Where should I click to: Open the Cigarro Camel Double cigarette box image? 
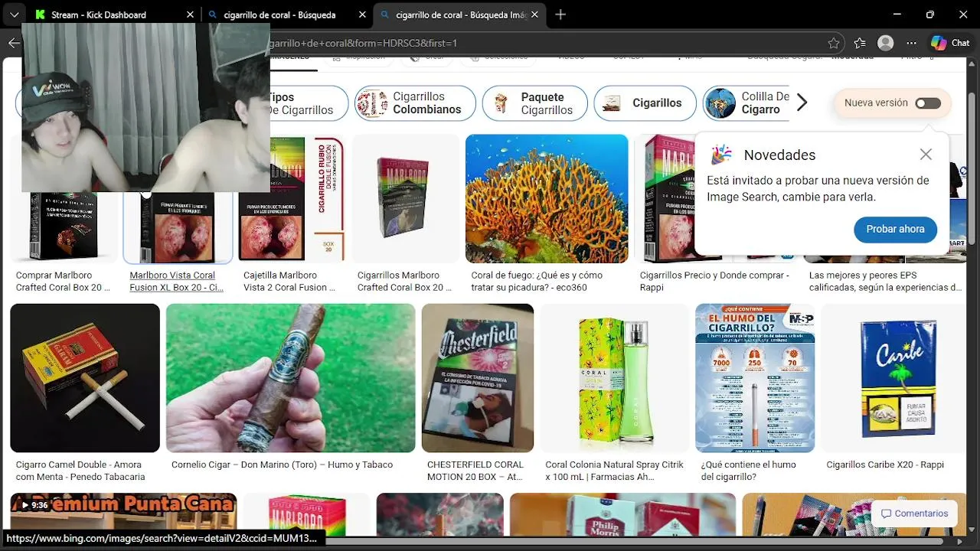point(85,378)
